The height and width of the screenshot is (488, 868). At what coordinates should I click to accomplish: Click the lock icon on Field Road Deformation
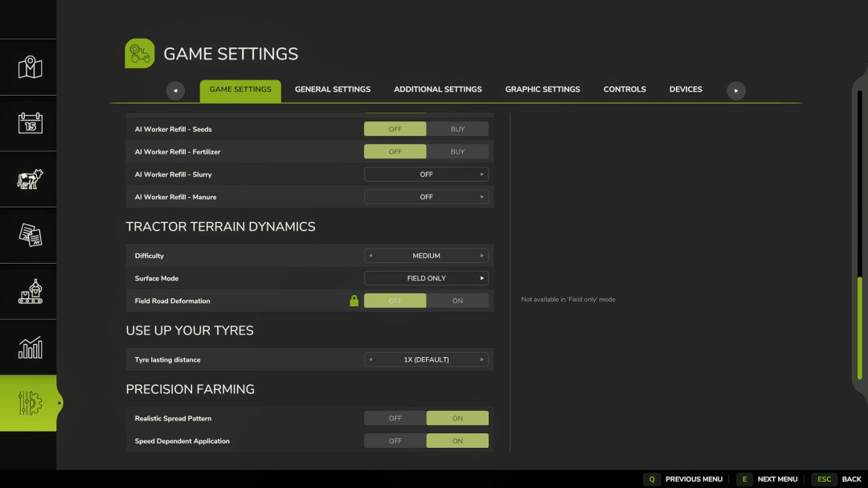pos(354,301)
